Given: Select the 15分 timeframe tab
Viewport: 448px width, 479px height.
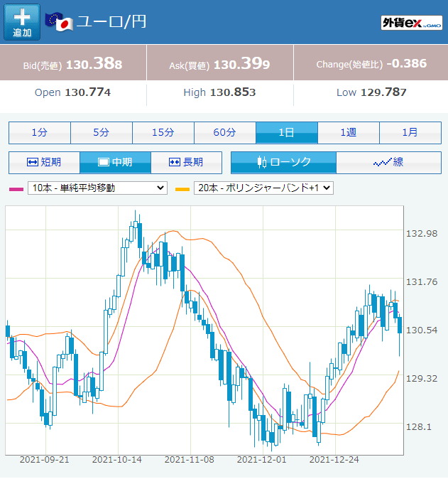Looking at the screenshot, I should click(x=163, y=133).
